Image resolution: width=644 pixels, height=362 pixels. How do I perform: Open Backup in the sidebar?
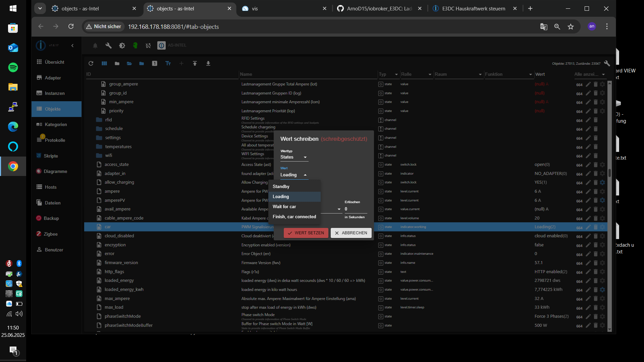56,218
